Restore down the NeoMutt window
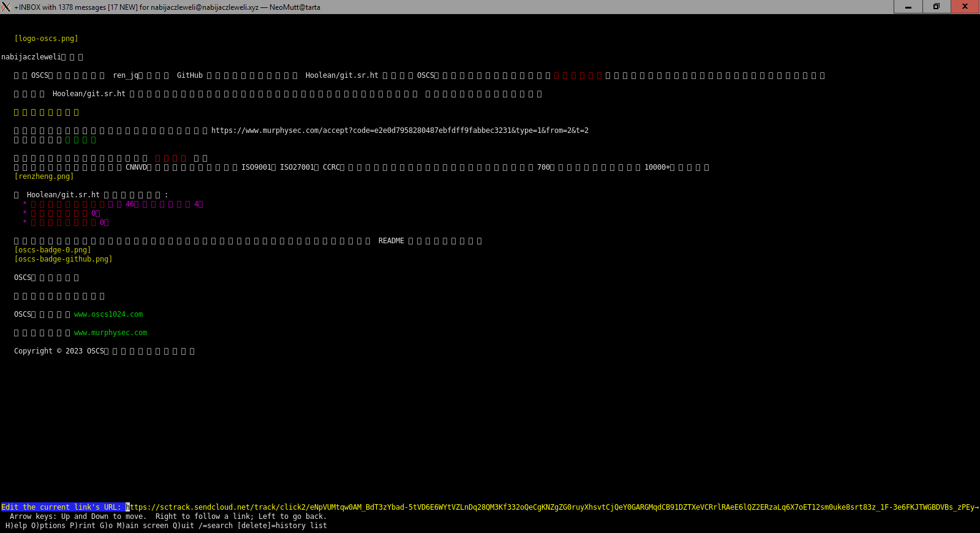This screenshot has width=980, height=533. pyautogui.click(x=936, y=7)
